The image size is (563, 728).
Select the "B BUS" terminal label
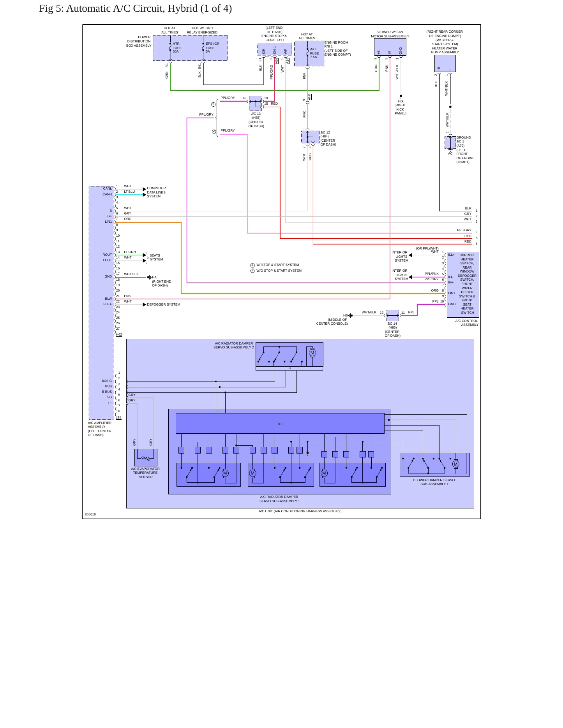tap(107, 392)
